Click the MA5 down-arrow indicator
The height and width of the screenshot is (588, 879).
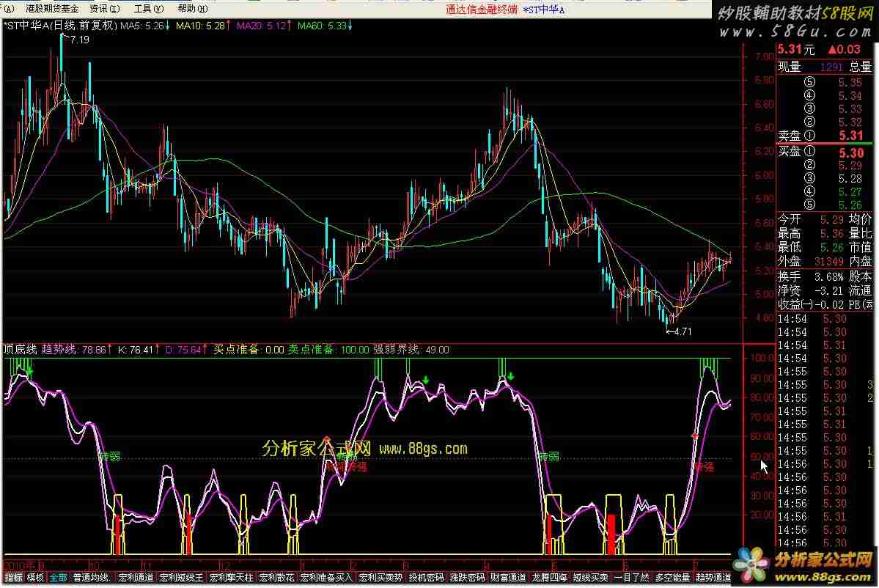click(x=167, y=26)
